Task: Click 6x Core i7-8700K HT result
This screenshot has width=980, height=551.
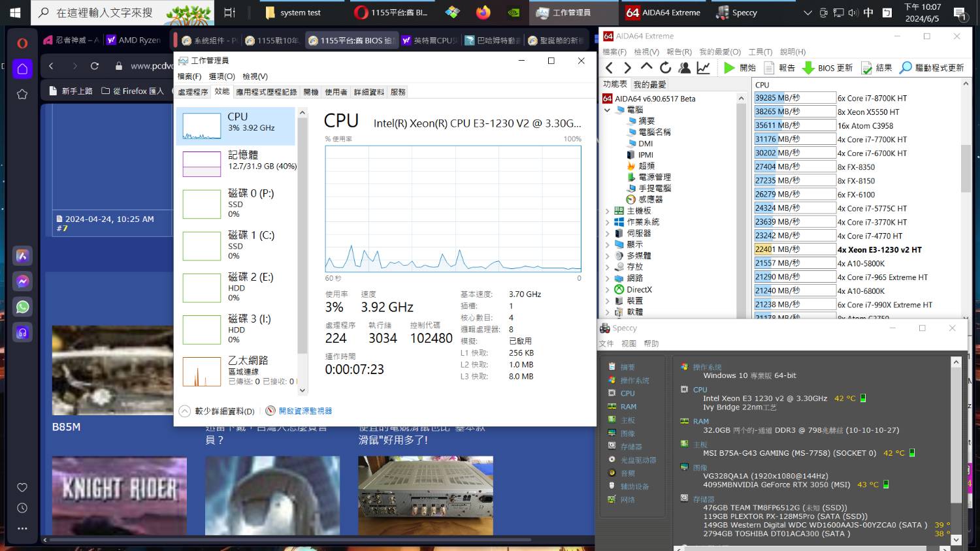Action: [x=858, y=98]
